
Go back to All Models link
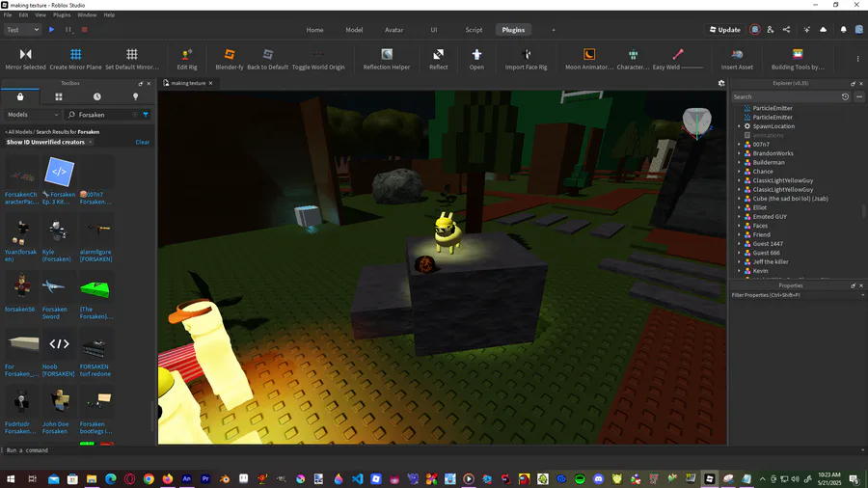pos(19,132)
